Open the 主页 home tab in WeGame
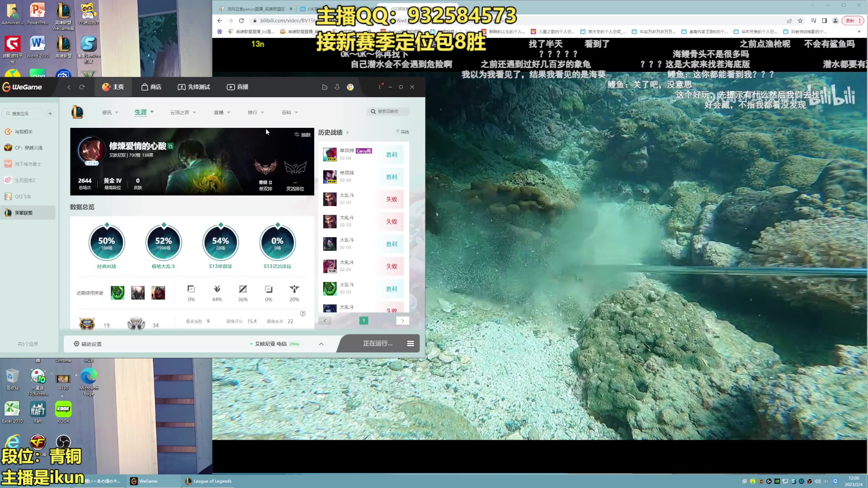Viewport: 868px width, 488px height. click(113, 87)
